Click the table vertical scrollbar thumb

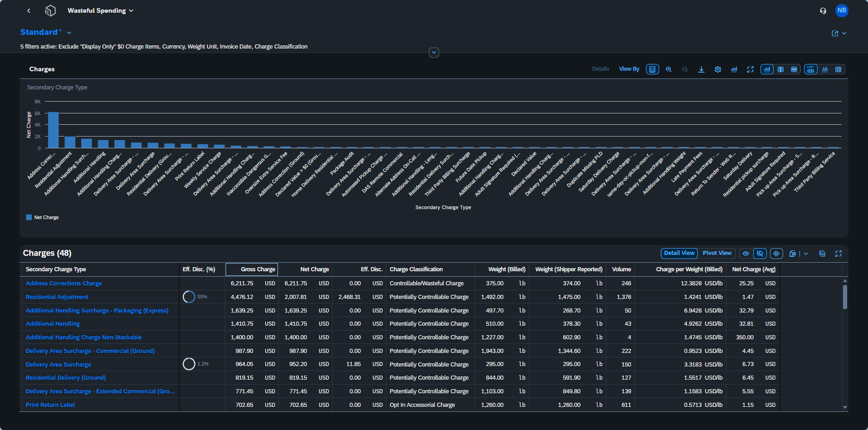[845, 297]
